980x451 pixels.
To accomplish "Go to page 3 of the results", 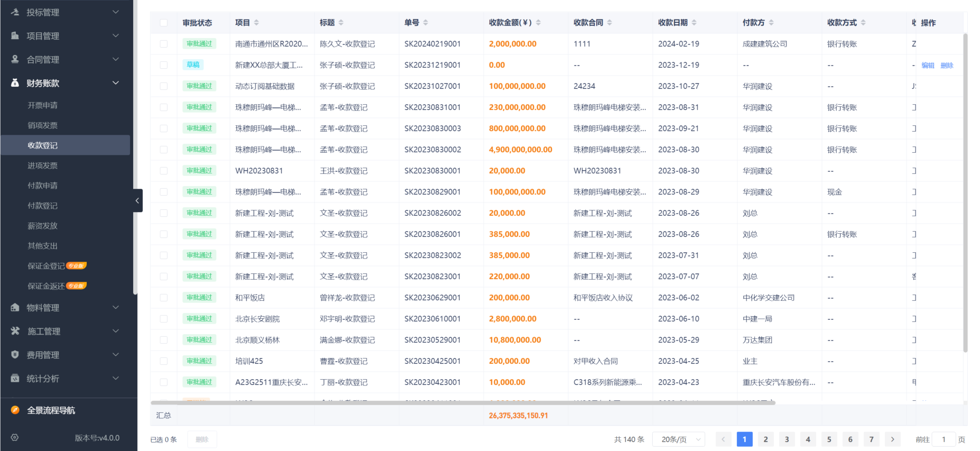I will click(787, 439).
